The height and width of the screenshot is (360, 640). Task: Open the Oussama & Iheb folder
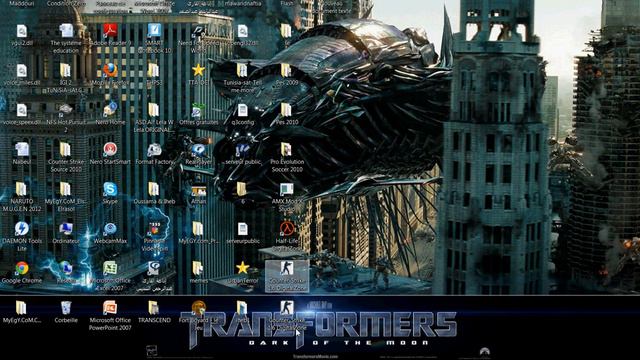pyautogui.click(x=153, y=189)
